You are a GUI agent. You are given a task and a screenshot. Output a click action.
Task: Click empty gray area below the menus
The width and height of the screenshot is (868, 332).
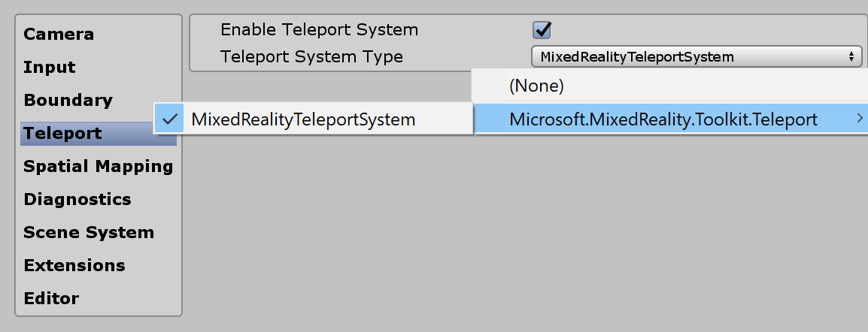[x=527, y=240]
